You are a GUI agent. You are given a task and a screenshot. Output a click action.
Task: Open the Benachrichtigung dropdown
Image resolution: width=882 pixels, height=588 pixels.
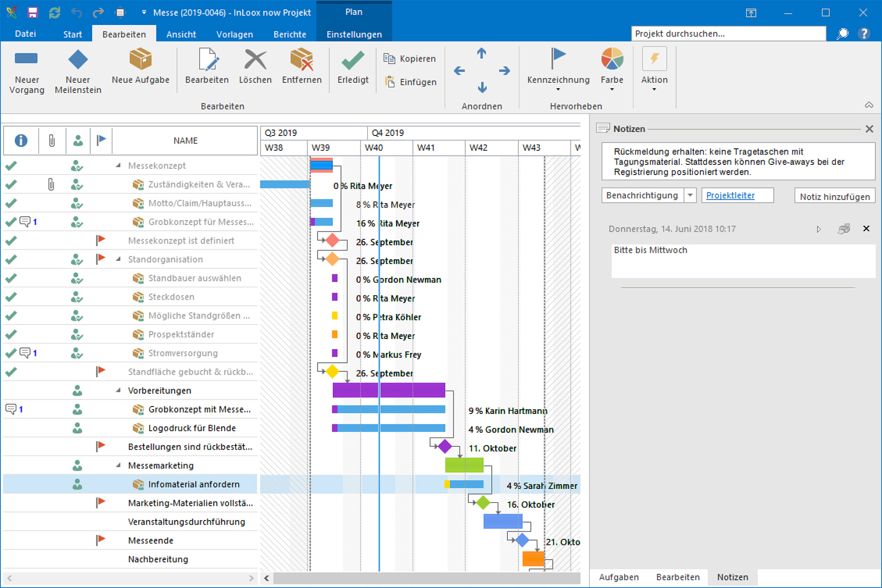point(690,195)
